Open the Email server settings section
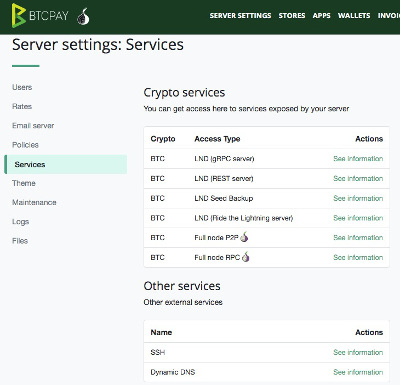Viewport: 400px width, 385px height. pos(33,126)
